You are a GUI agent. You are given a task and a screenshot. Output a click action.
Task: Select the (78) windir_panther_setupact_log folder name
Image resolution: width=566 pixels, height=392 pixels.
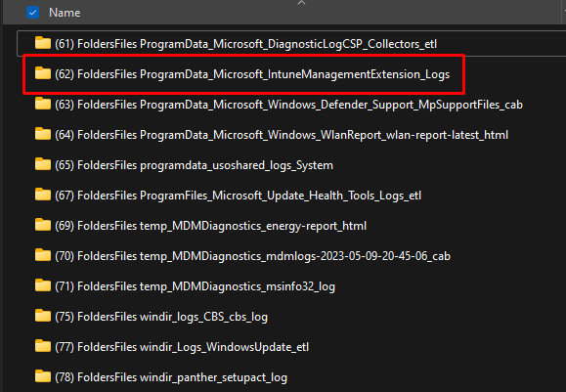(171, 377)
